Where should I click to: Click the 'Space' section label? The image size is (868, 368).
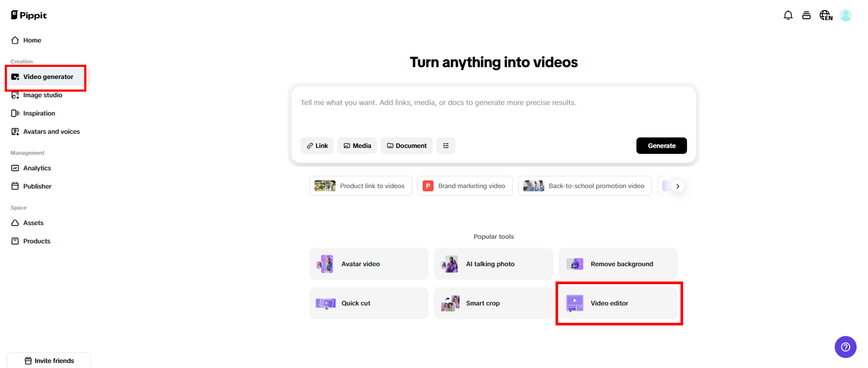pyautogui.click(x=19, y=208)
